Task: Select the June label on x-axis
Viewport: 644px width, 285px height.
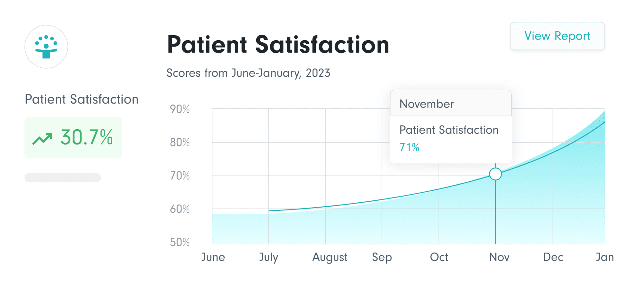Action: coord(213,257)
